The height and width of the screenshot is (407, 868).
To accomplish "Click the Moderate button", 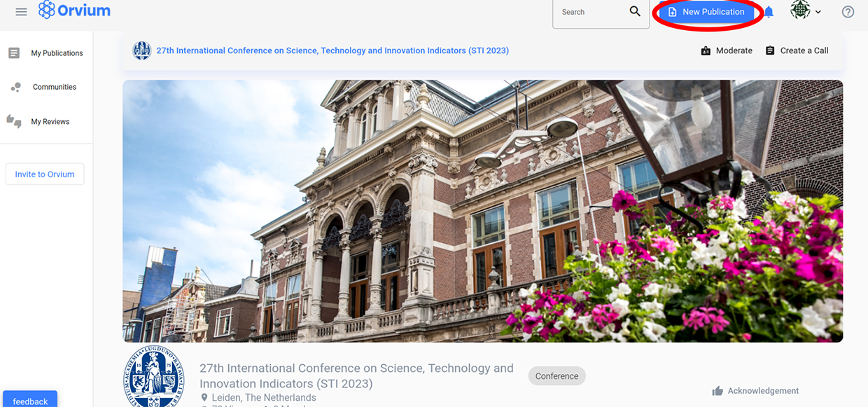I will (727, 50).
